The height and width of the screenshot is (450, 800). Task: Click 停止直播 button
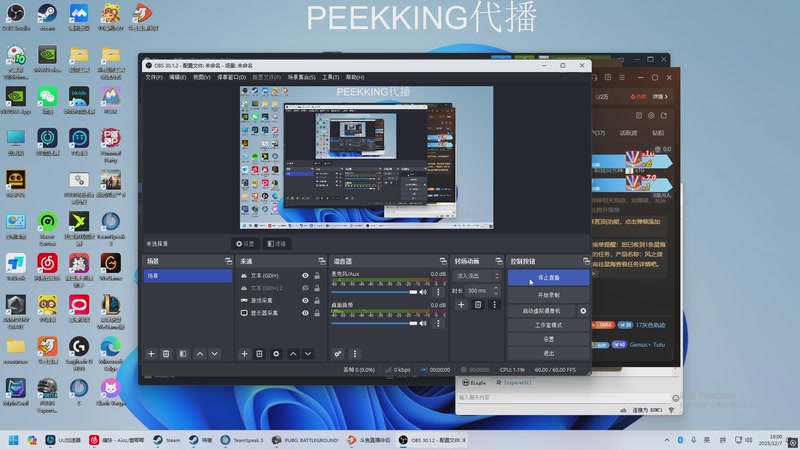point(548,278)
